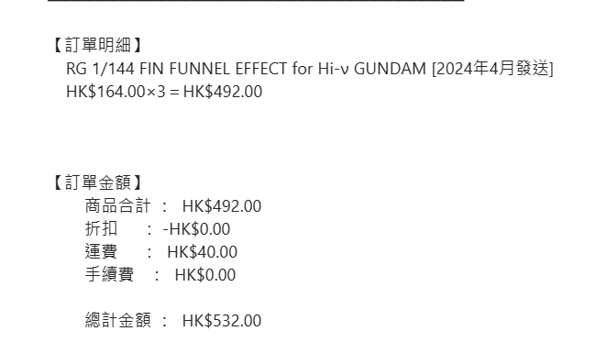The image size is (607, 364).
Task: Click the 訂單金額 section heading
Action: tap(97, 182)
